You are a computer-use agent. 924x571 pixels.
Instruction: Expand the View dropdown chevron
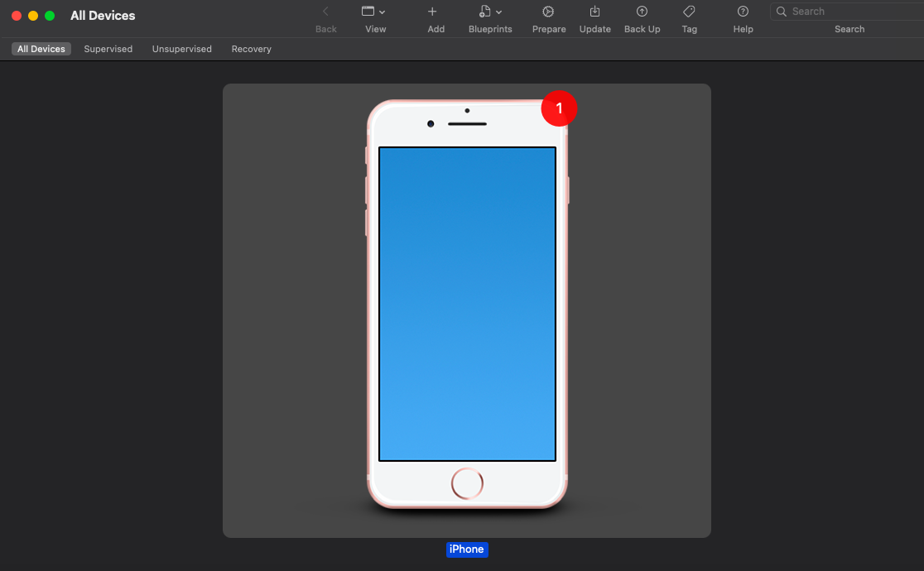pos(382,12)
